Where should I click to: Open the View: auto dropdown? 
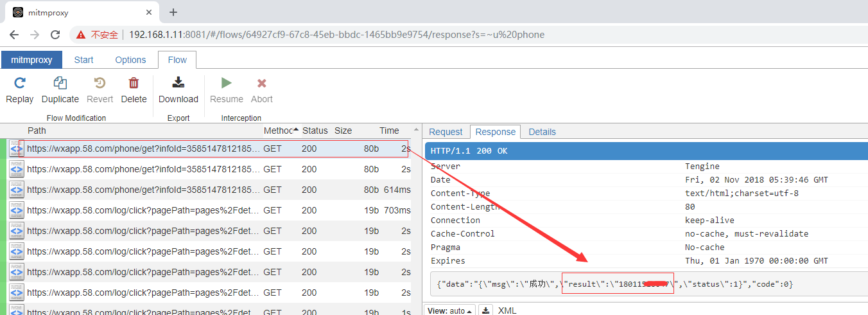pos(449,310)
